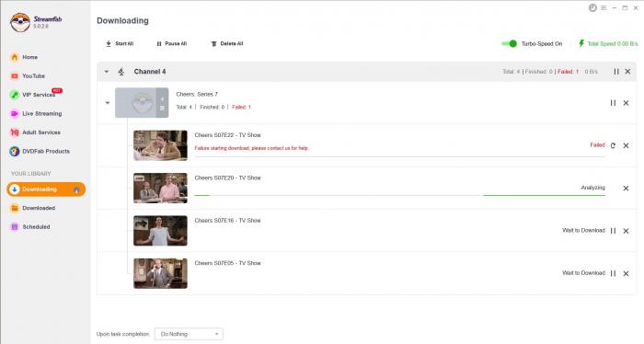The width and height of the screenshot is (644, 344).
Task: Click the failure starting download message
Action: point(252,148)
